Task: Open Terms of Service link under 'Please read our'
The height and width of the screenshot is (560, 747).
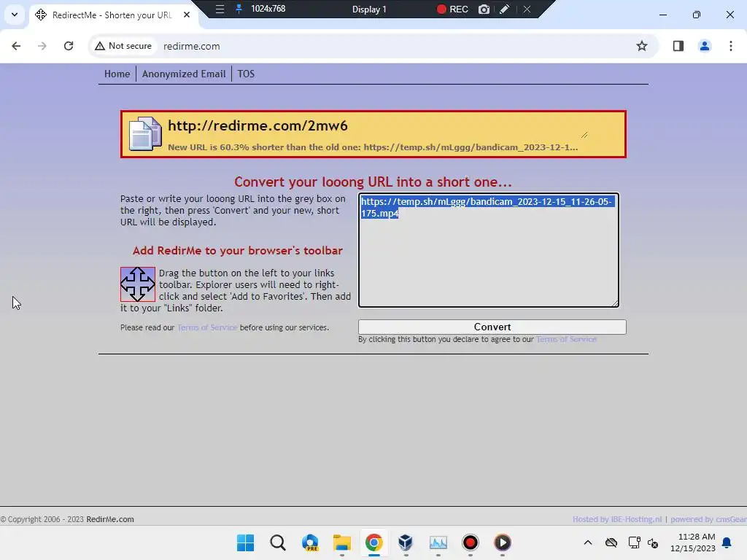Action: tap(207, 327)
